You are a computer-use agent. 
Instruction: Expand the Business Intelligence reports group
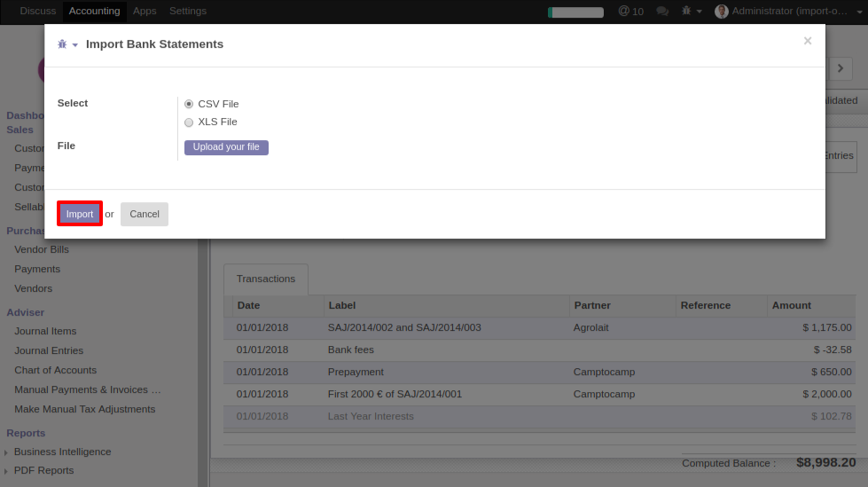[x=7, y=452]
